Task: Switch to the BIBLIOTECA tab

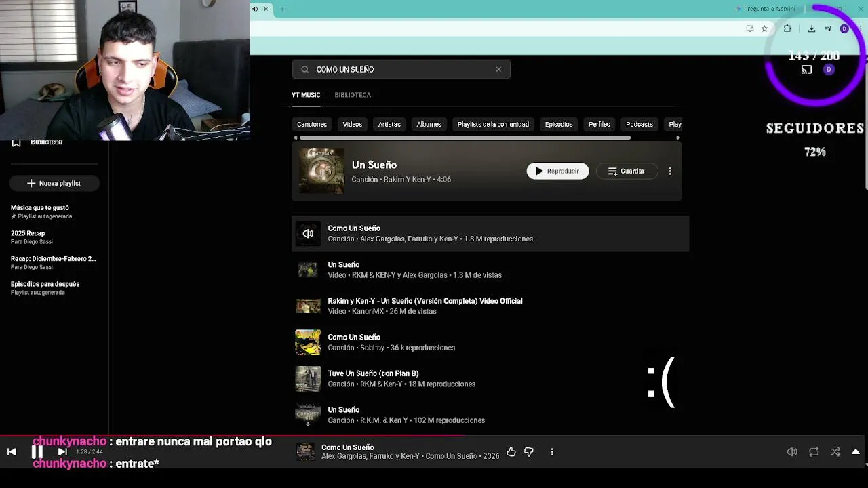Action: [353, 95]
